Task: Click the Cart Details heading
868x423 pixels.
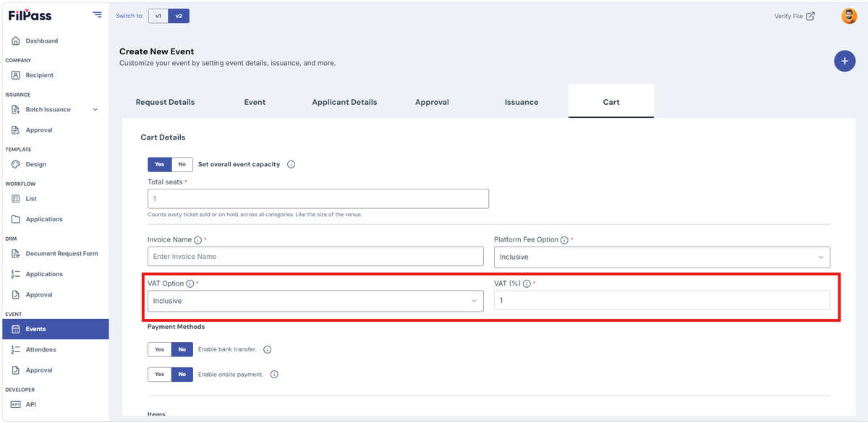Action: pyautogui.click(x=163, y=137)
